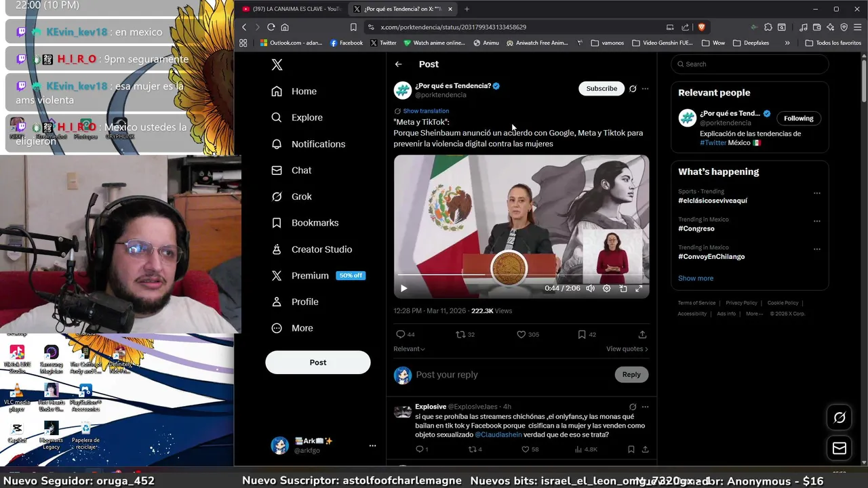Open the Relevant sort dropdown
Image resolution: width=868 pixels, height=488 pixels.
(x=410, y=349)
